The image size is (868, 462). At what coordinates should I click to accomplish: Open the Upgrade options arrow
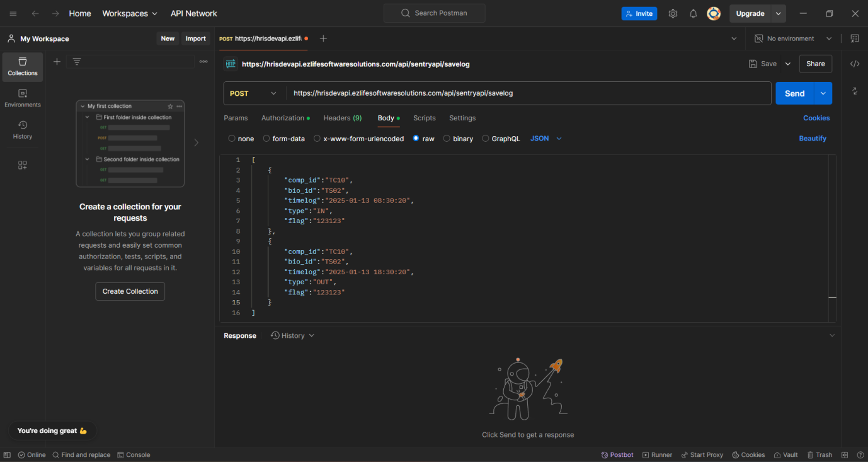[x=779, y=13]
